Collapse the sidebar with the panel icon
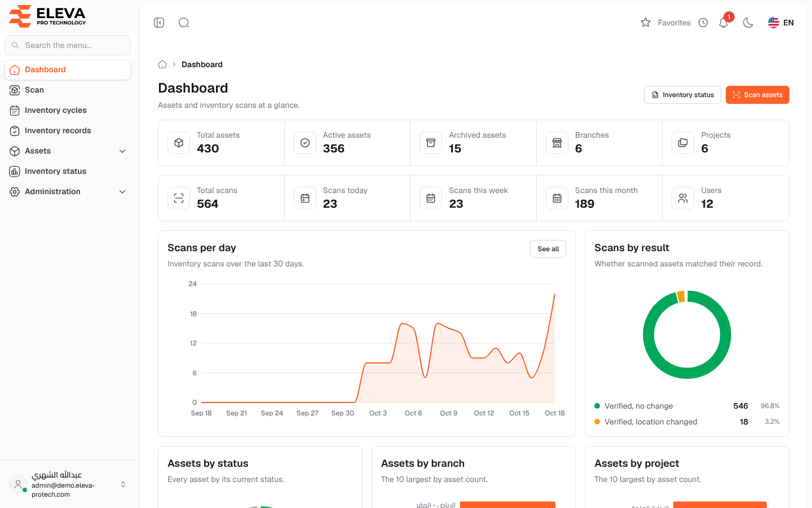 159,23
